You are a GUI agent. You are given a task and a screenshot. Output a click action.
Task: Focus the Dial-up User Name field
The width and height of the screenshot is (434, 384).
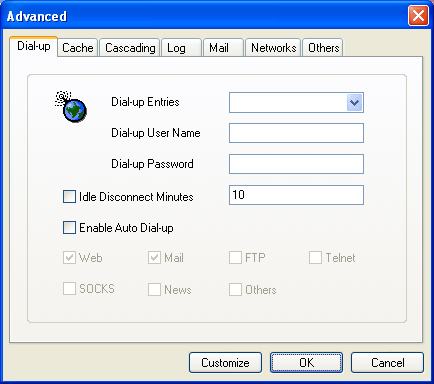pos(296,133)
